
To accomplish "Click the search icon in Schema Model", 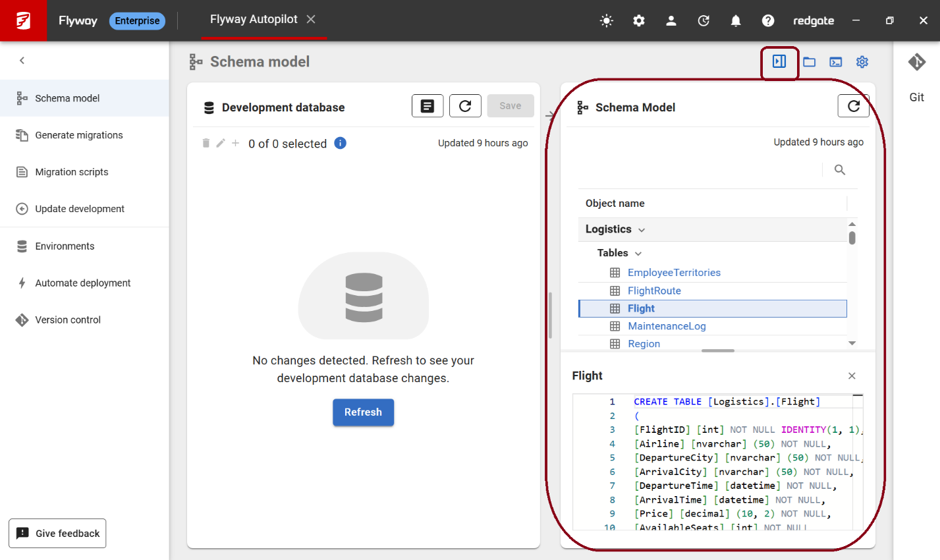I will coord(839,170).
